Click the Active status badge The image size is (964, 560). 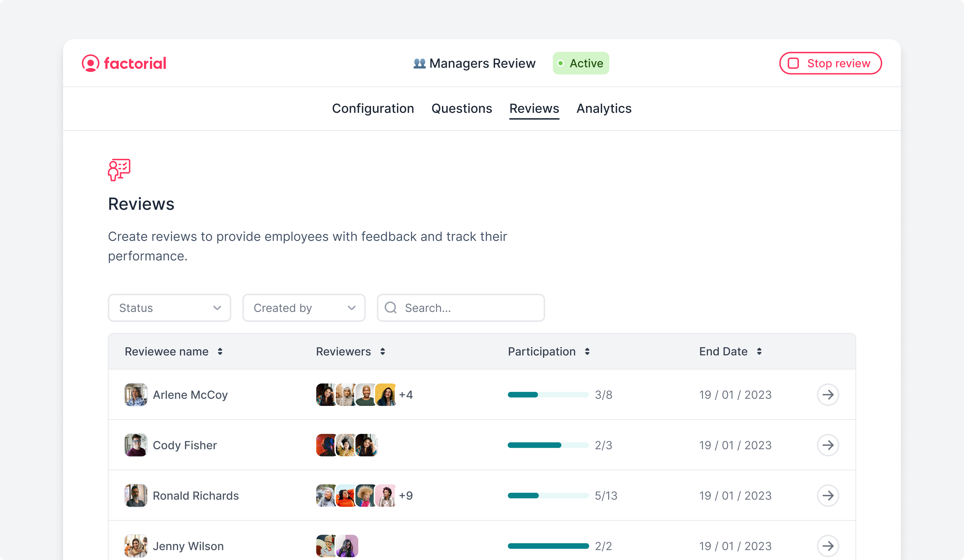pyautogui.click(x=581, y=63)
